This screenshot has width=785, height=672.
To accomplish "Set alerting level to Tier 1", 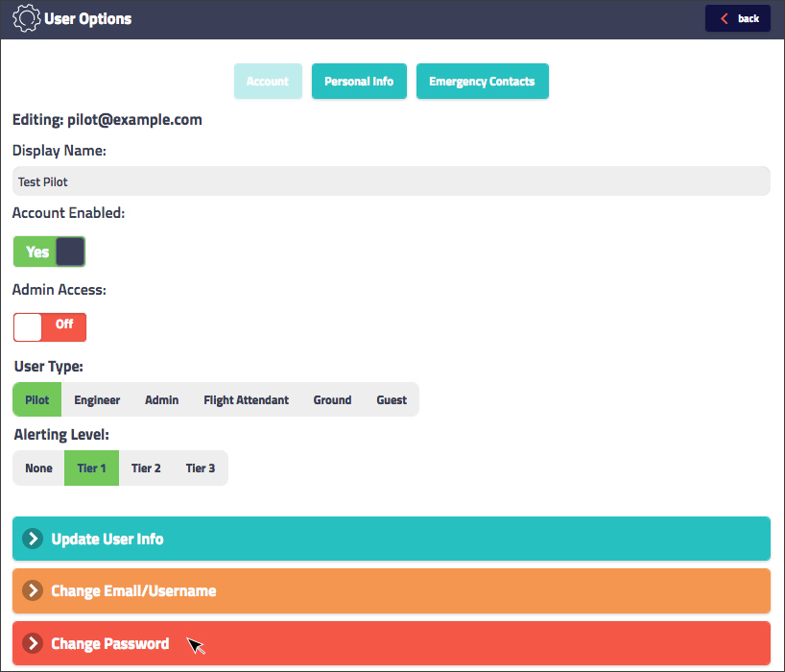I will pyautogui.click(x=91, y=468).
